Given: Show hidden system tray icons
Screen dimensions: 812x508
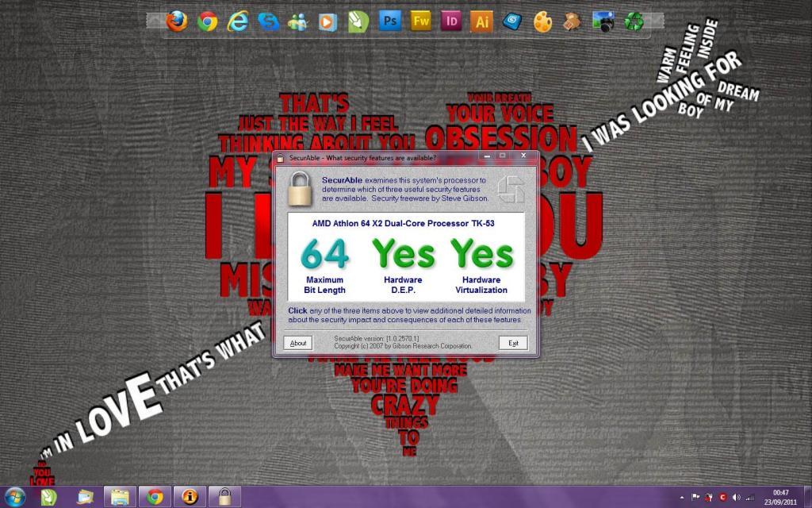Looking at the screenshot, I should point(682,498).
